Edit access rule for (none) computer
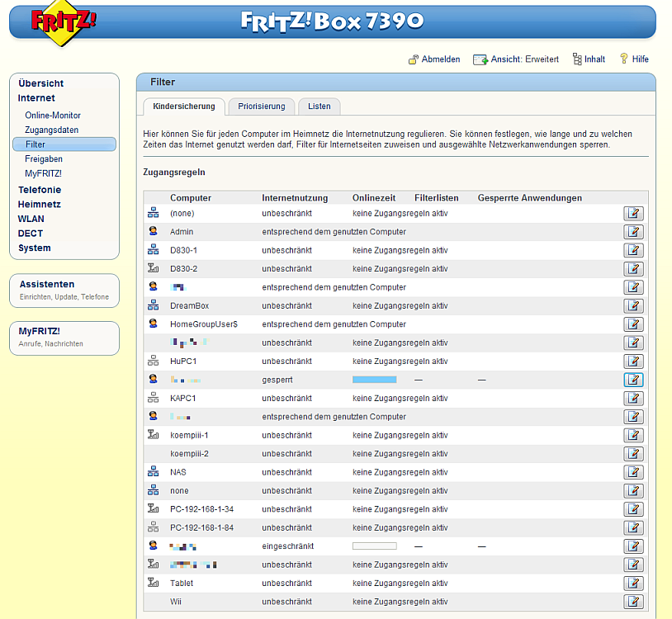This screenshot has height=619, width=672. 633,213
